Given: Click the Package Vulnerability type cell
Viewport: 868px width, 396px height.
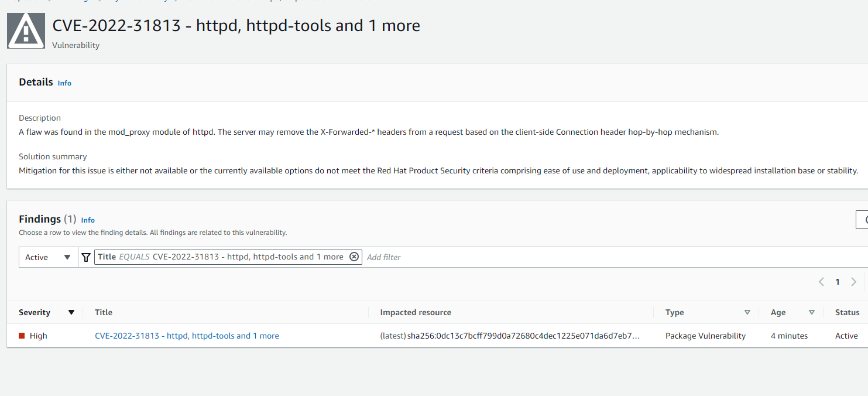Looking at the screenshot, I should (705, 336).
